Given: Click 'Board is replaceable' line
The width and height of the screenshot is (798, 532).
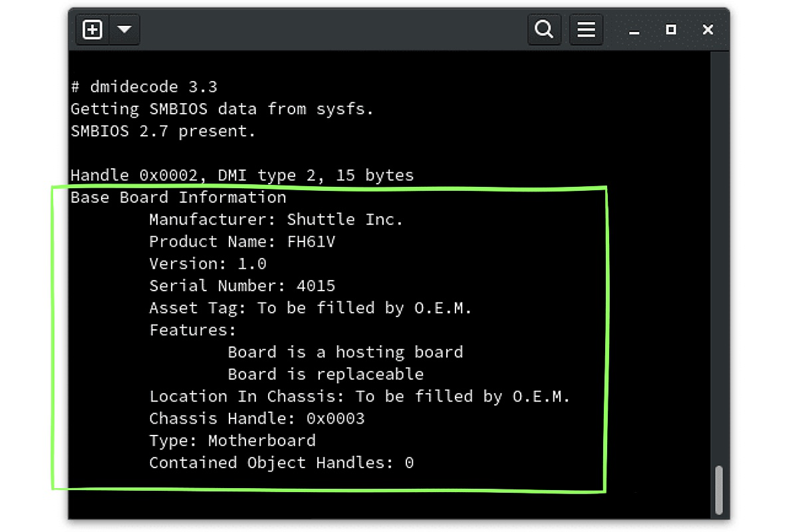Looking at the screenshot, I should pyautogui.click(x=326, y=374).
